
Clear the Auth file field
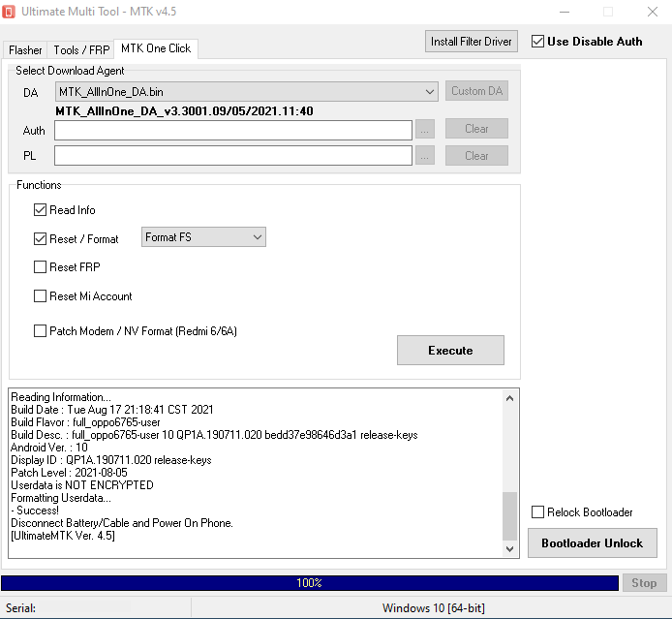pyautogui.click(x=476, y=129)
